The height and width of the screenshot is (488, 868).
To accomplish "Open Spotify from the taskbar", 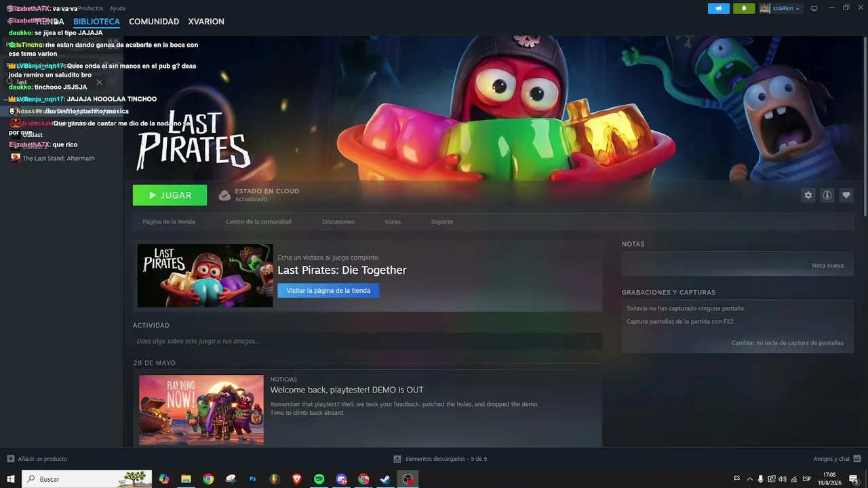I will click(319, 479).
